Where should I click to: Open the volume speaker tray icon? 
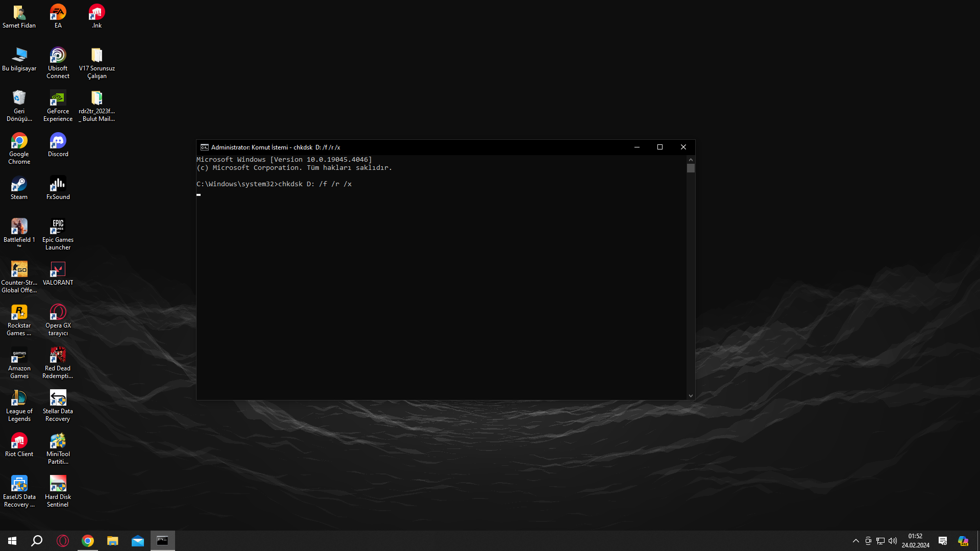click(893, 541)
